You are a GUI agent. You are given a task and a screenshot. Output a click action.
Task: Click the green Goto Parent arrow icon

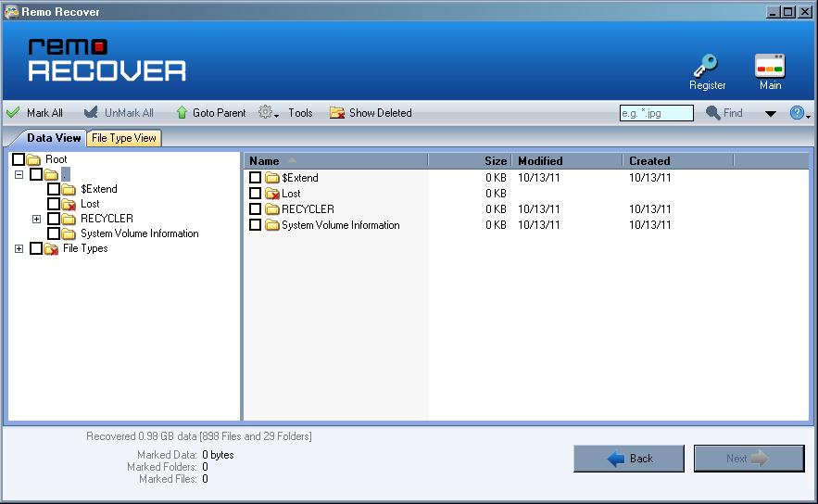pyautogui.click(x=182, y=112)
